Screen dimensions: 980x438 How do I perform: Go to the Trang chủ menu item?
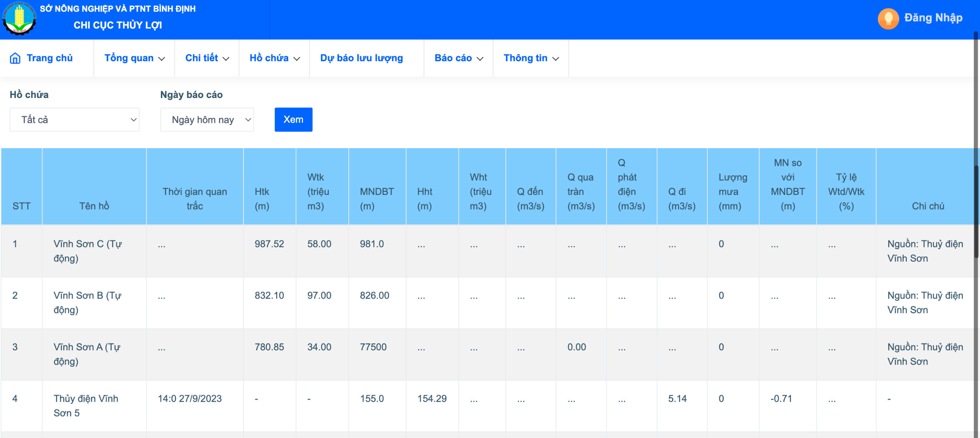[50, 58]
